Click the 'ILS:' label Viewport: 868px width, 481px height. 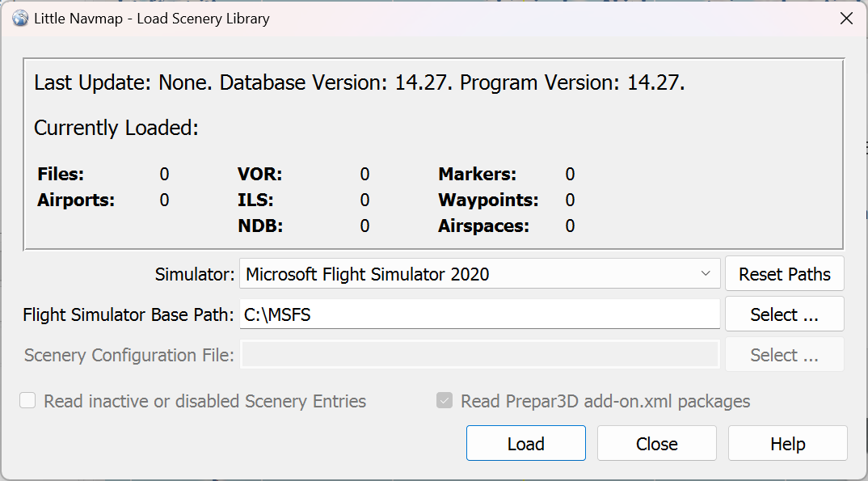click(255, 200)
